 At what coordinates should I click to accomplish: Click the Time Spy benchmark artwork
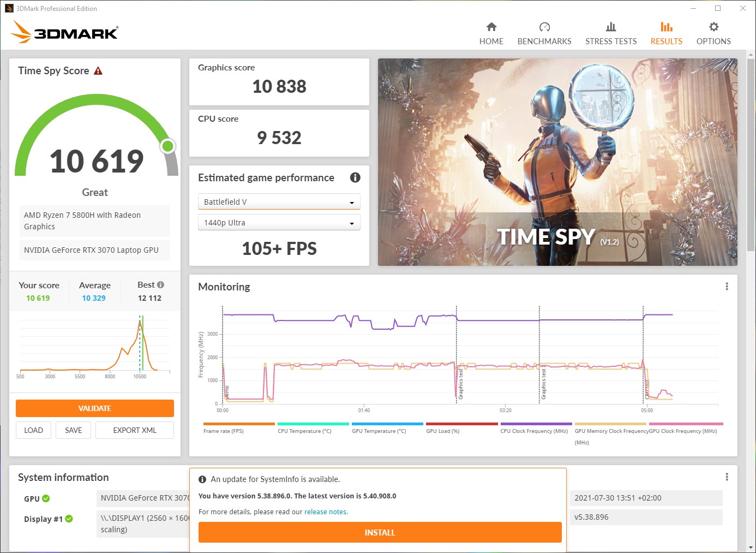coord(557,162)
